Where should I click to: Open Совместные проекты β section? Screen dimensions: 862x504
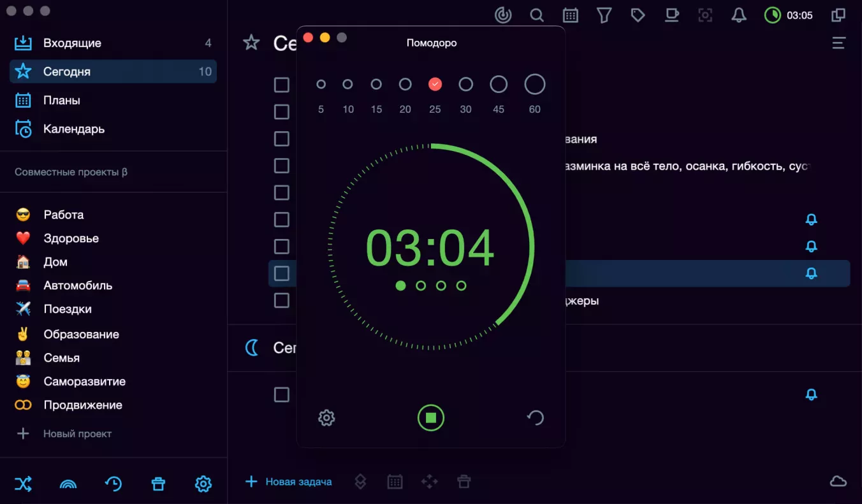tap(71, 172)
